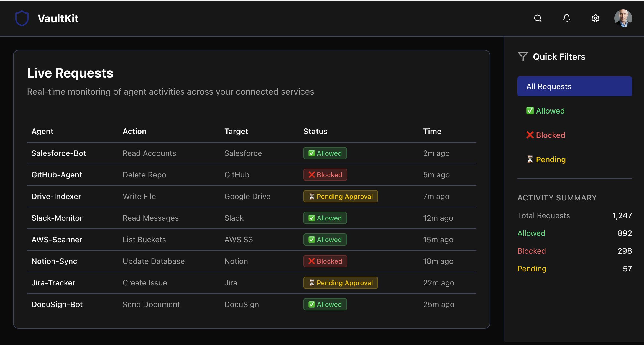644x345 pixels.
Task: Click Pending Approval badge for Jira-Tracker
Action: 341,283
